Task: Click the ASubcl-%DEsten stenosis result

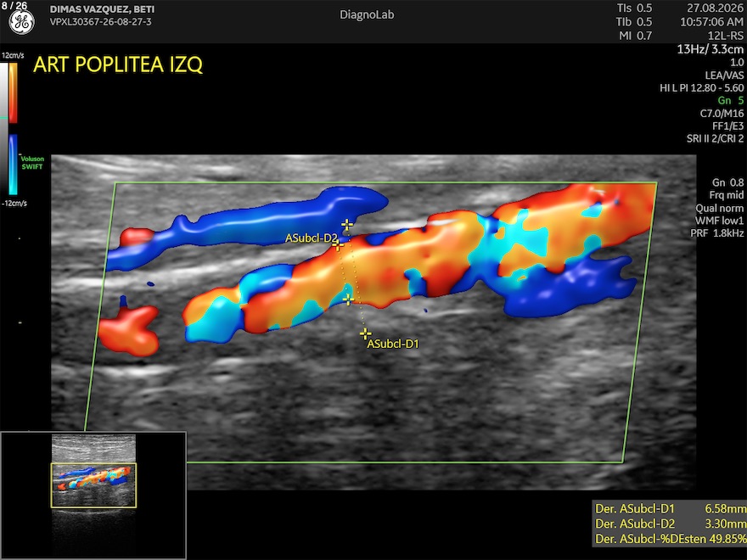Action: point(670,539)
